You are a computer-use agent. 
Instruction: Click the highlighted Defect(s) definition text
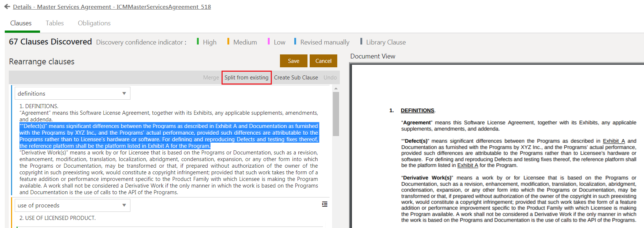tap(169, 136)
